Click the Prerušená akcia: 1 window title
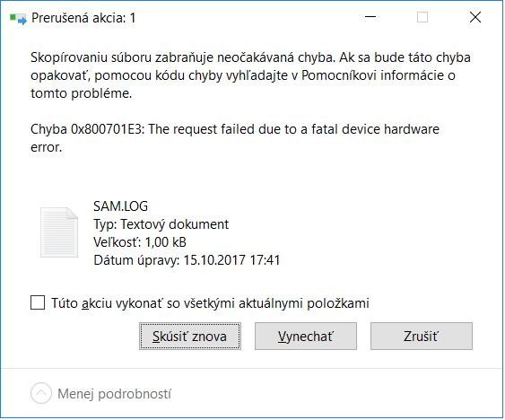Image resolution: width=505 pixels, height=420 pixels. coord(83,18)
